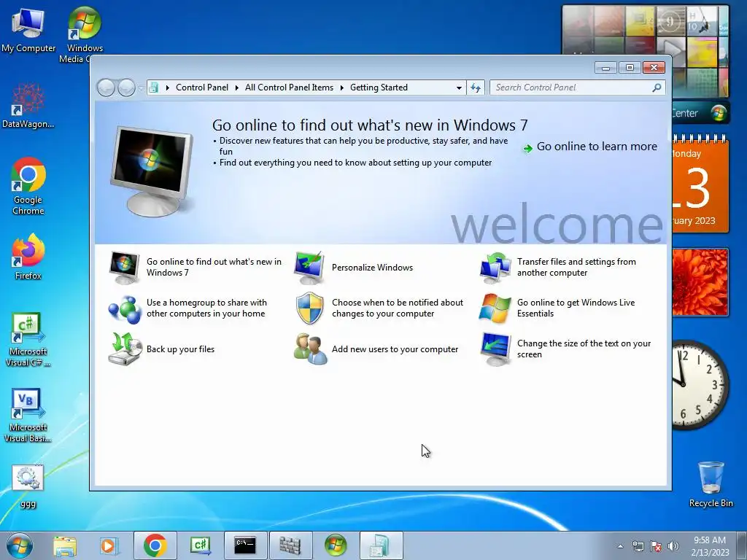This screenshot has width=747, height=560.
Task: Click the network icon in system tray
Action: pos(638,546)
